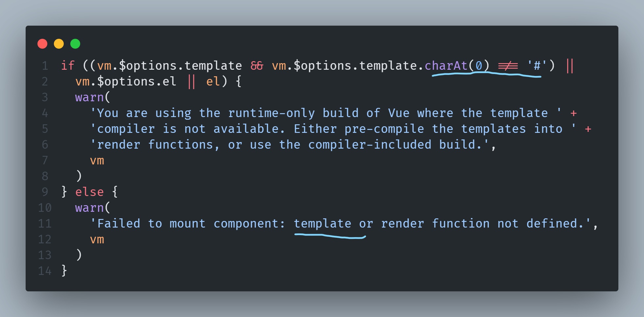This screenshot has height=317, width=644.
Task: Click the word "defined" on line 11
Action: (551, 224)
